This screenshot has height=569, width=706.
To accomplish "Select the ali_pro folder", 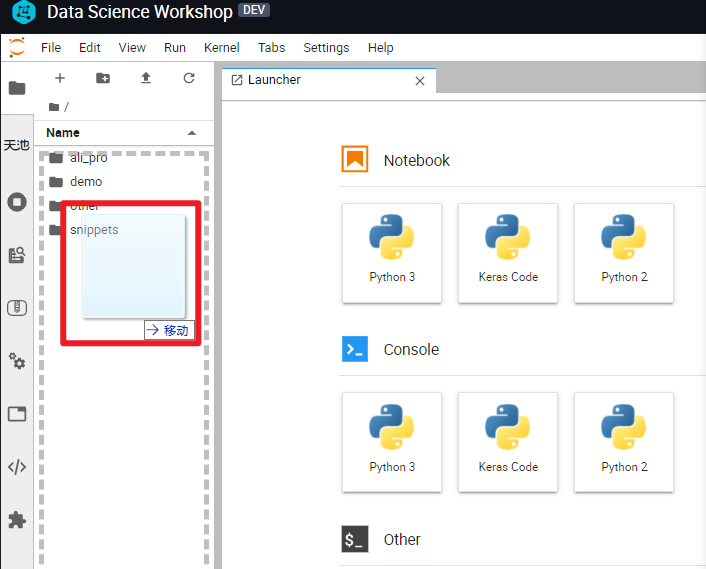I will coord(124,158).
